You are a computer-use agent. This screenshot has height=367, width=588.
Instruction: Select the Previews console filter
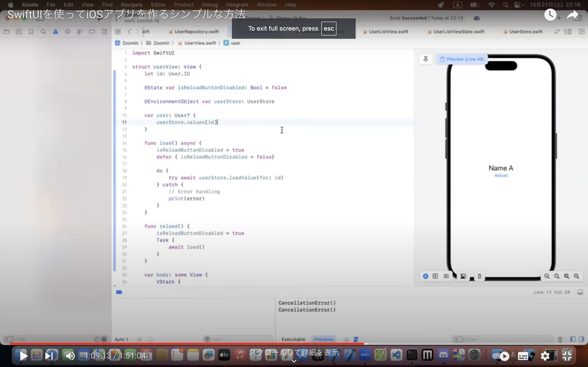click(x=324, y=339)
